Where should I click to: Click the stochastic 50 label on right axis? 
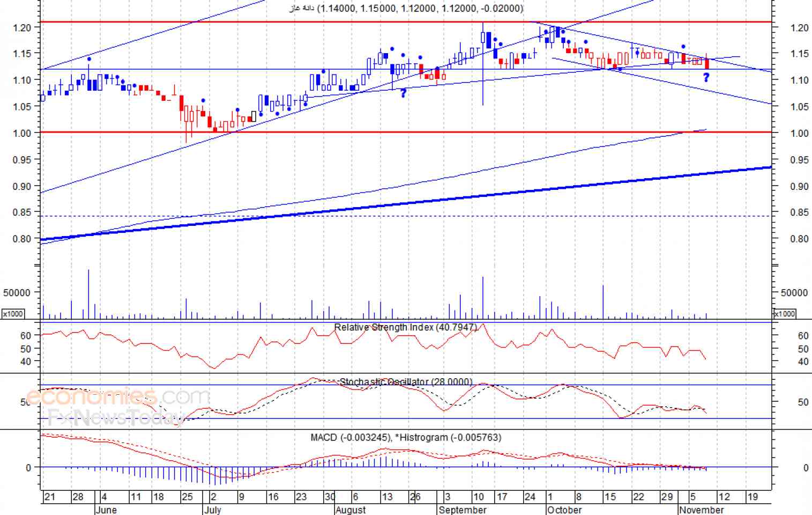[x=803, y=402]
